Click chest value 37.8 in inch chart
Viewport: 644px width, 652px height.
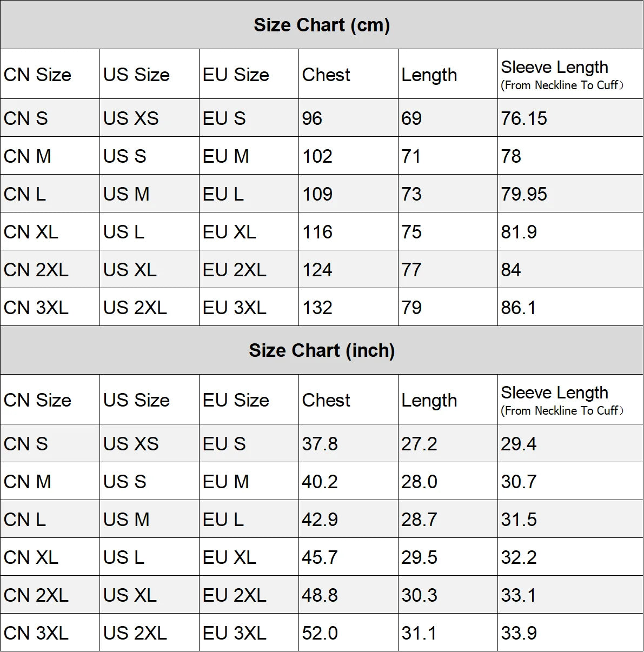click(x=320, y=444)
